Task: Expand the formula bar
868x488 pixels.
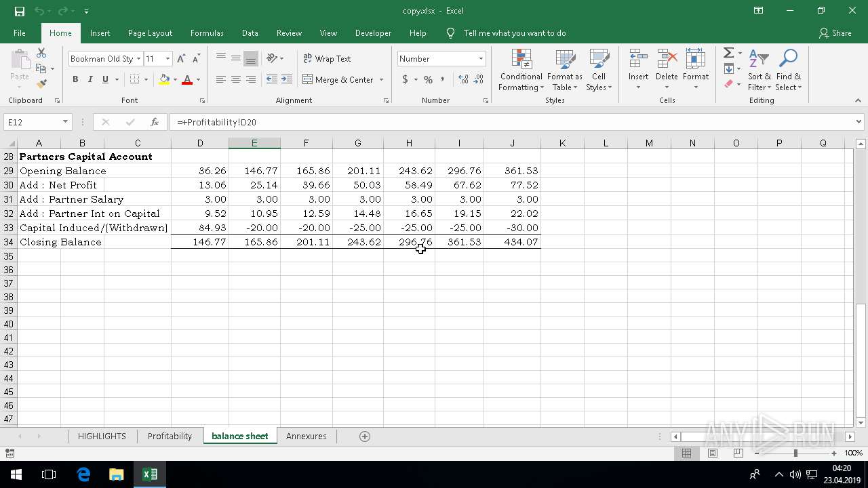Action: point(859,122)
